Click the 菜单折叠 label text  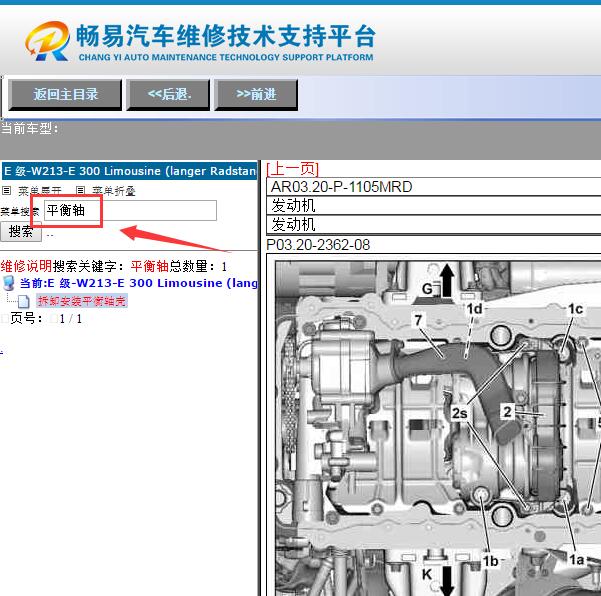pos(114,190)
